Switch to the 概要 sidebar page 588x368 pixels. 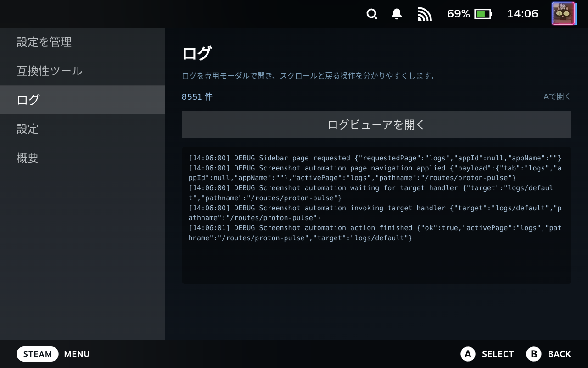(x=83, y=158)
